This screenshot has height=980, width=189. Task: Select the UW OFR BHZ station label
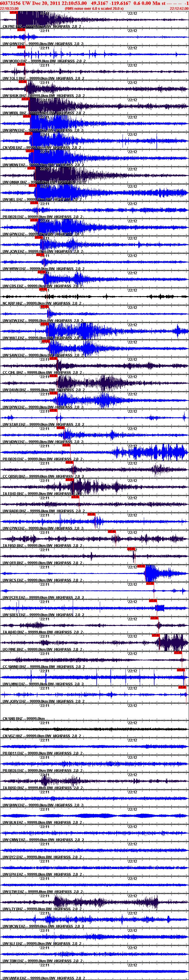coord(13,563)
